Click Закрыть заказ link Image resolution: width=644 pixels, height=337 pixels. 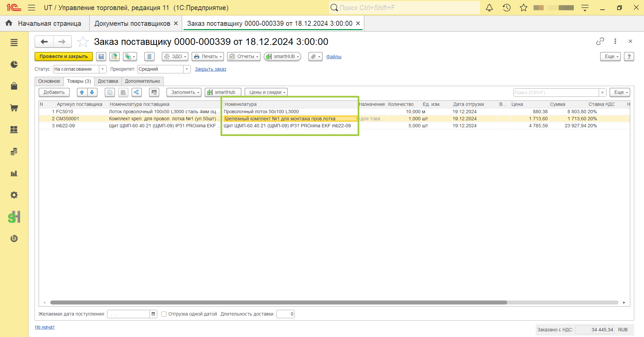pos(210,69)
